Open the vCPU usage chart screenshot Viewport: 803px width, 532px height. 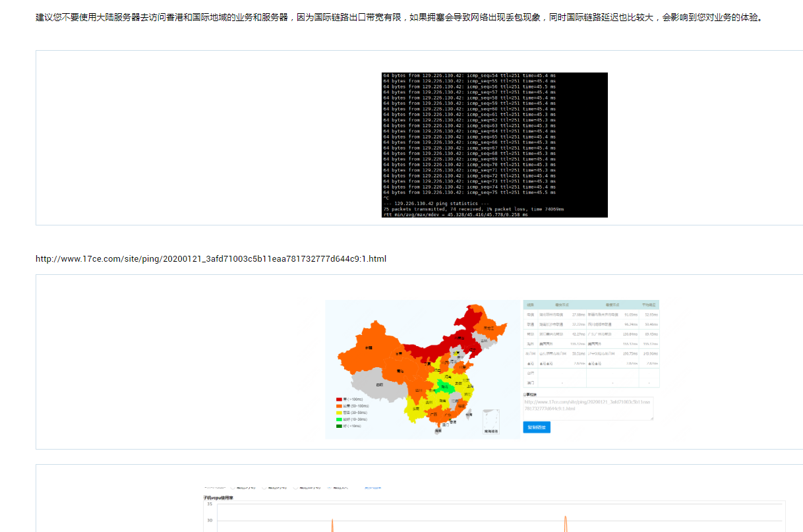(494, 510)
